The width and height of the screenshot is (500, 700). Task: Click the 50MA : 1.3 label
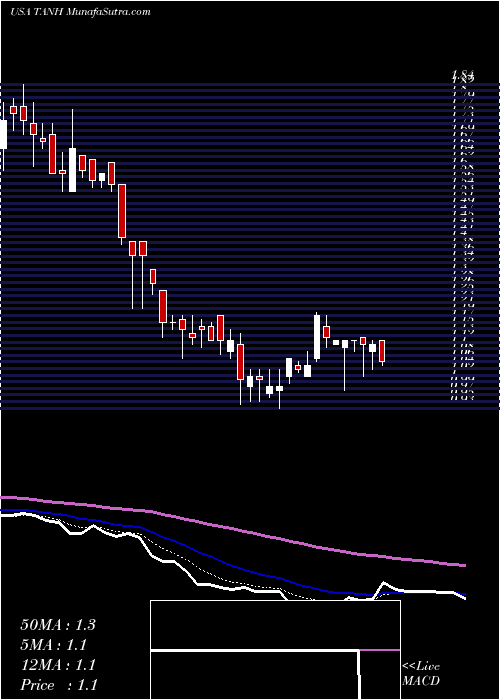point(58,625)
